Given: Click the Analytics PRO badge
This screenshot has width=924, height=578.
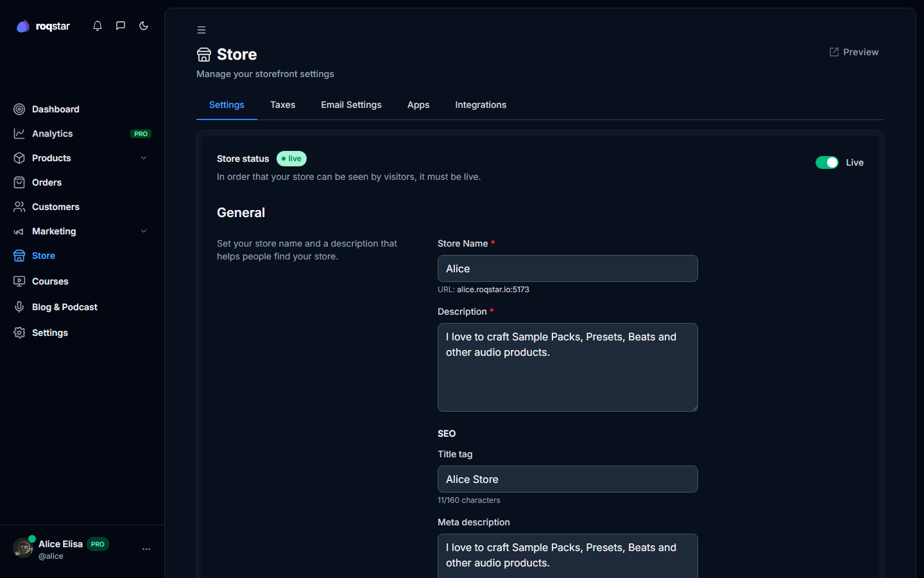Looking at the screenshot, I should 141,134.
